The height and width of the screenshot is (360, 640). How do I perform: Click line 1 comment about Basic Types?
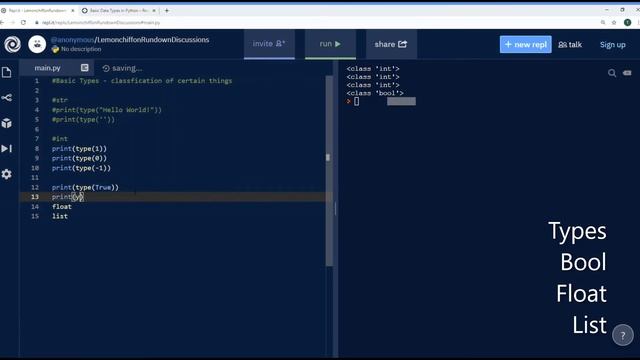[142, 81]
